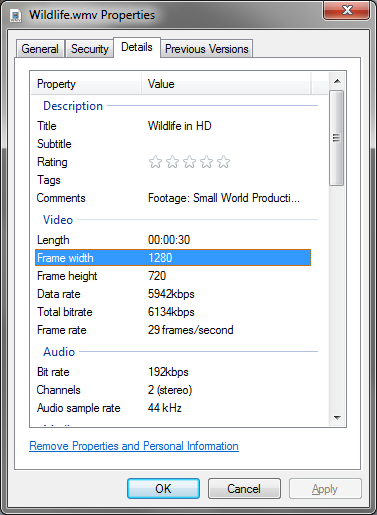Select the Audio sample rate value '44 kHz'
This screenshot has height=515, width=377.
(165, 408)
